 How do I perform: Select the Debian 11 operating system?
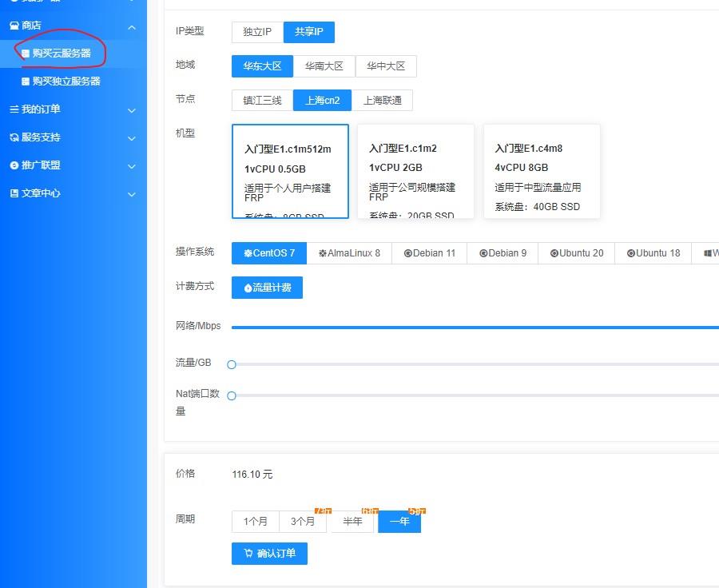pyautogui.click(x=430, y=253)
